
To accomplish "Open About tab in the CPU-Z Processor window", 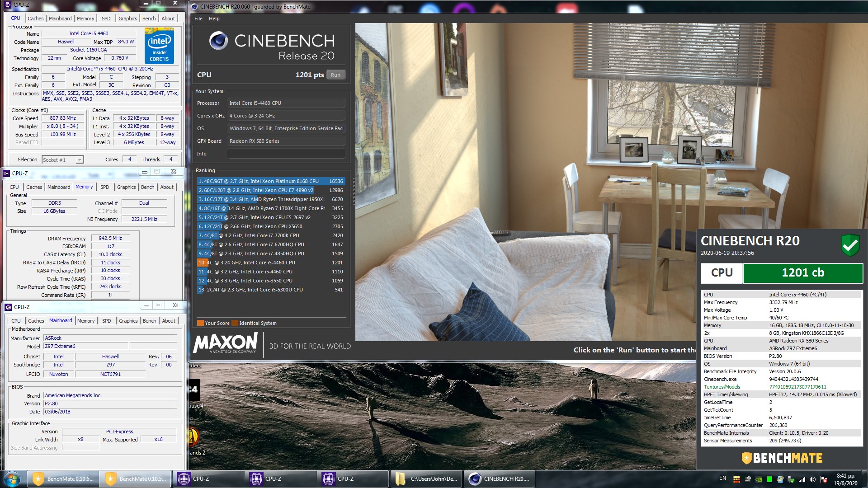I will 168,19.
